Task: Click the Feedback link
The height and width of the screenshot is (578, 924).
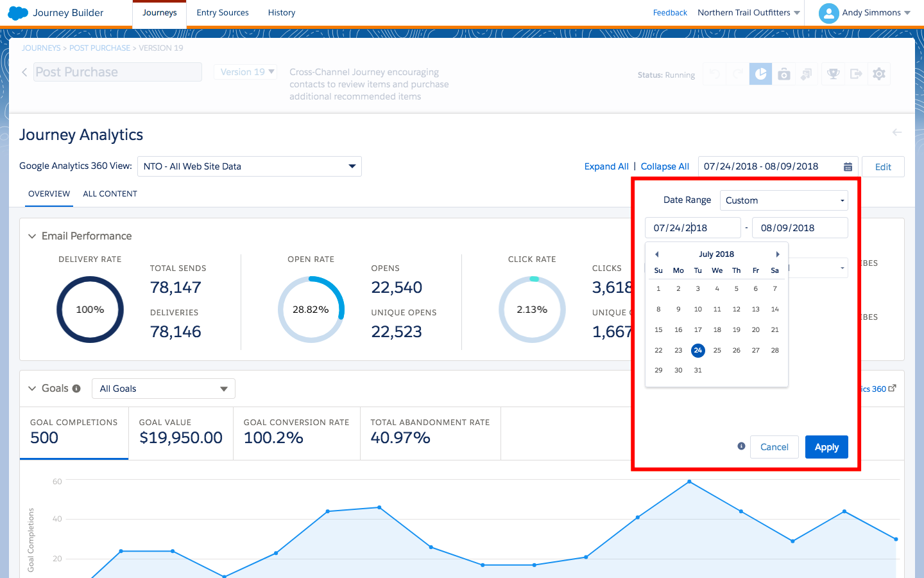Action: coord(670,13)
